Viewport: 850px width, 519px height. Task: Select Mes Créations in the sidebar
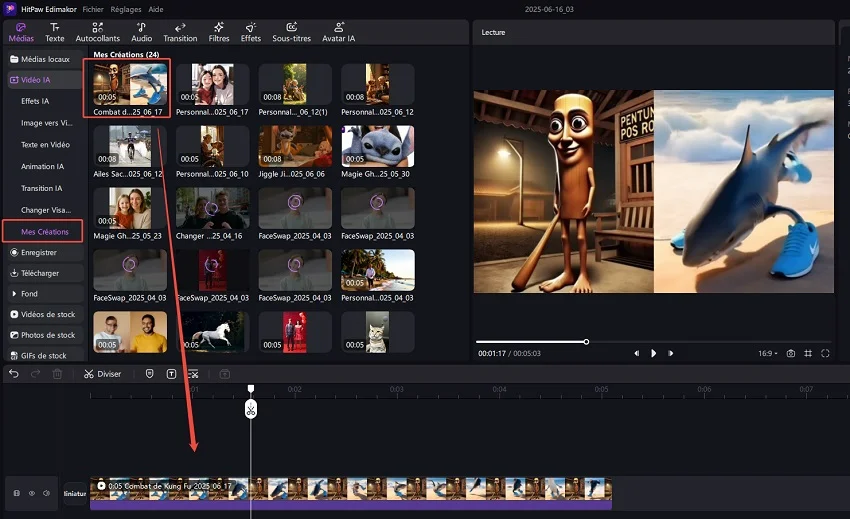[45, 232]
